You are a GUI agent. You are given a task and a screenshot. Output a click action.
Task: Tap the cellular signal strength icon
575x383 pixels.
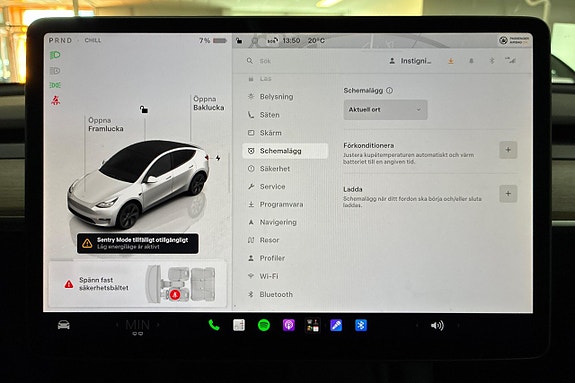tap(510, 60)
